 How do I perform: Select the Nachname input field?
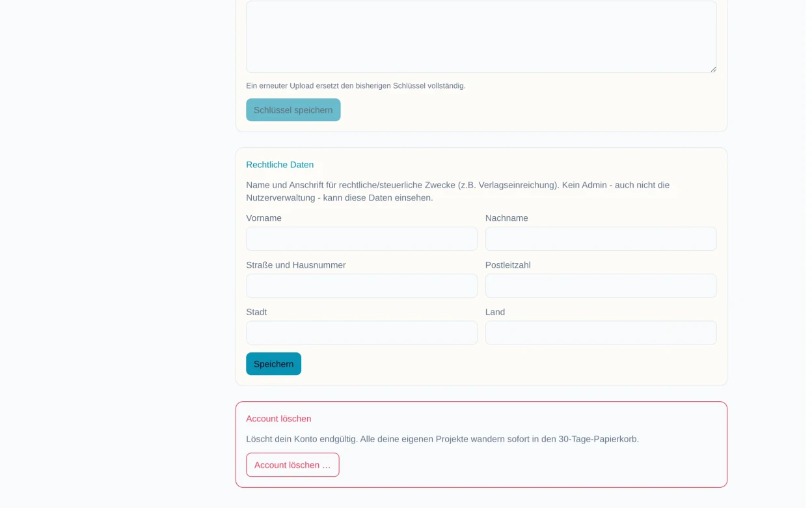click(601, 239)
